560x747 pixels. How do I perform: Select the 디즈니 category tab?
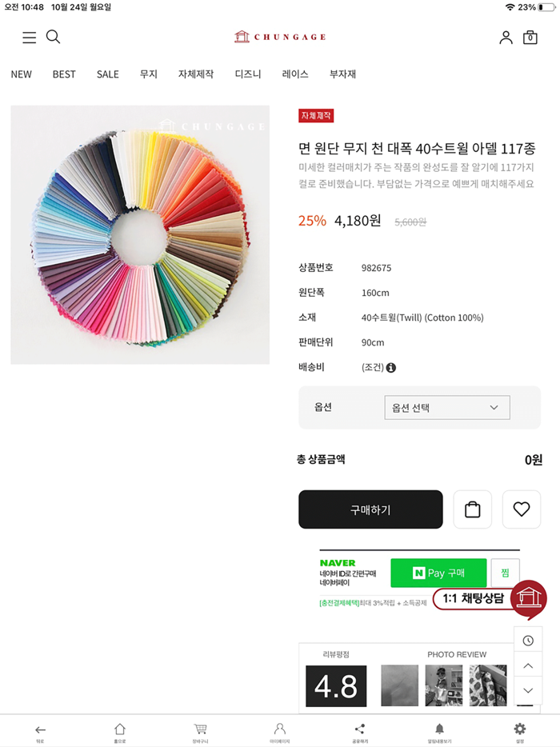coord(247,74)
